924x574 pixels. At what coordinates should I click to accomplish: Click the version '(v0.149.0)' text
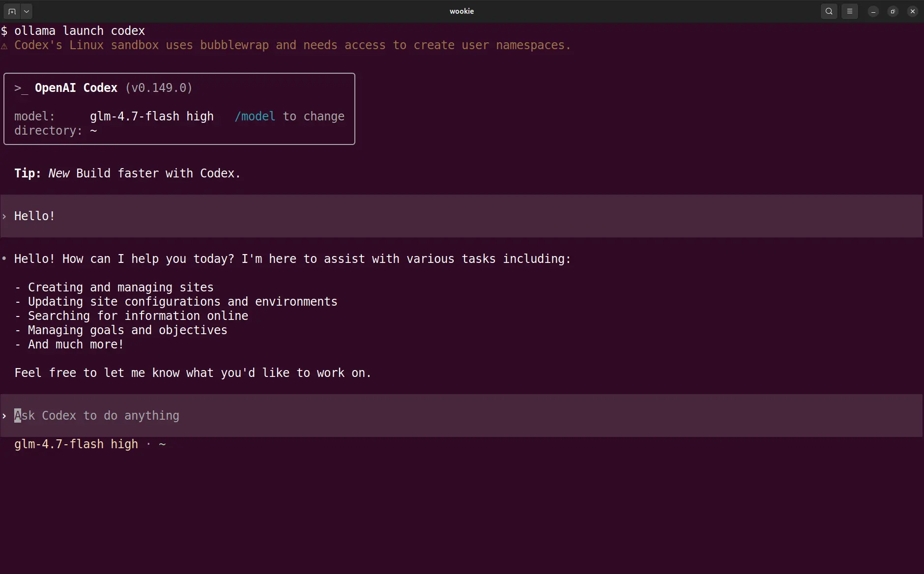(x=159, y=88)
